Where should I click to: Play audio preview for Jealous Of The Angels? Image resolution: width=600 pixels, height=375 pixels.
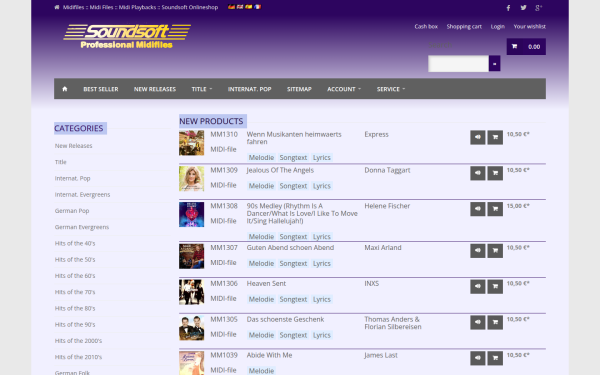pyautogui.click(x=478, y=173)
